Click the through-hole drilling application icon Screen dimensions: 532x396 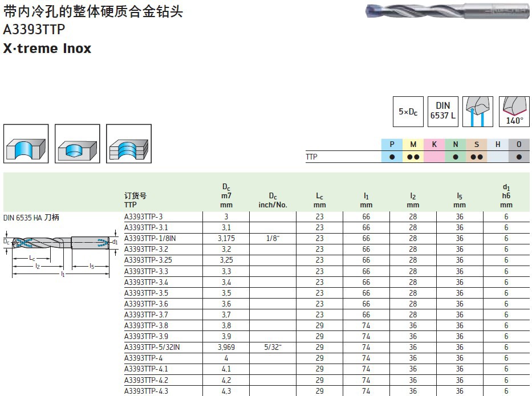tap(26, 144)
